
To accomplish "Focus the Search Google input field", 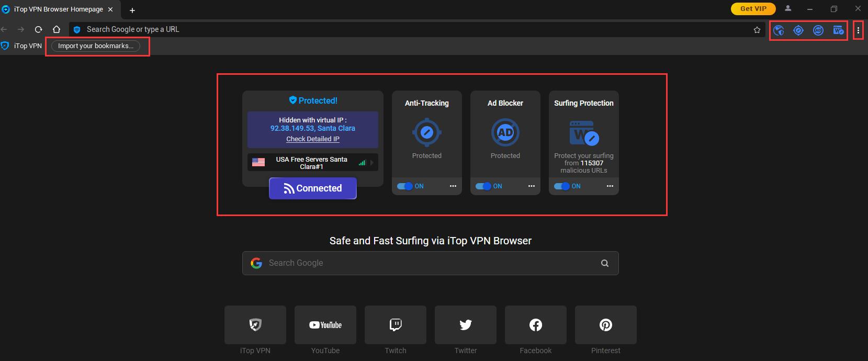I will [430, 263].
